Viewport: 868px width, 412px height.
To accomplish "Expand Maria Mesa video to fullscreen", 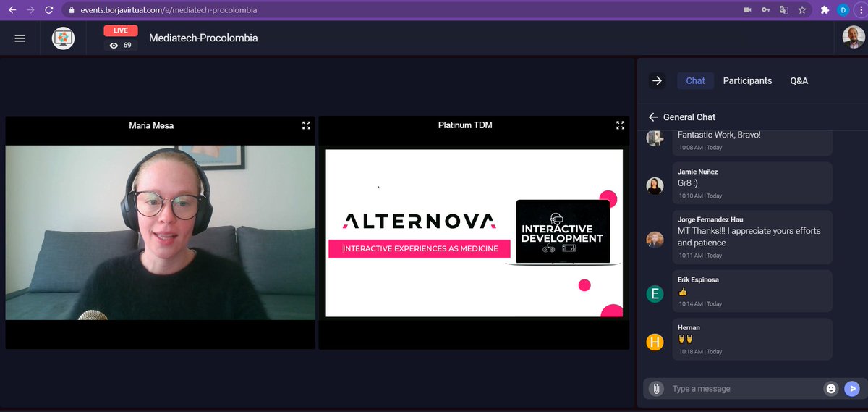I will (x=306, y=125).
